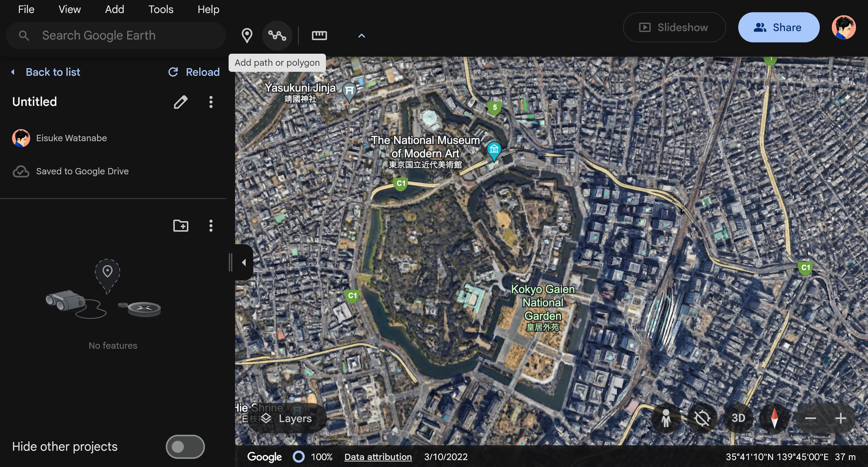This screenshot has height=467, width=868.
Task: Reset heading with the compass icon
Action: coord(774,418)
